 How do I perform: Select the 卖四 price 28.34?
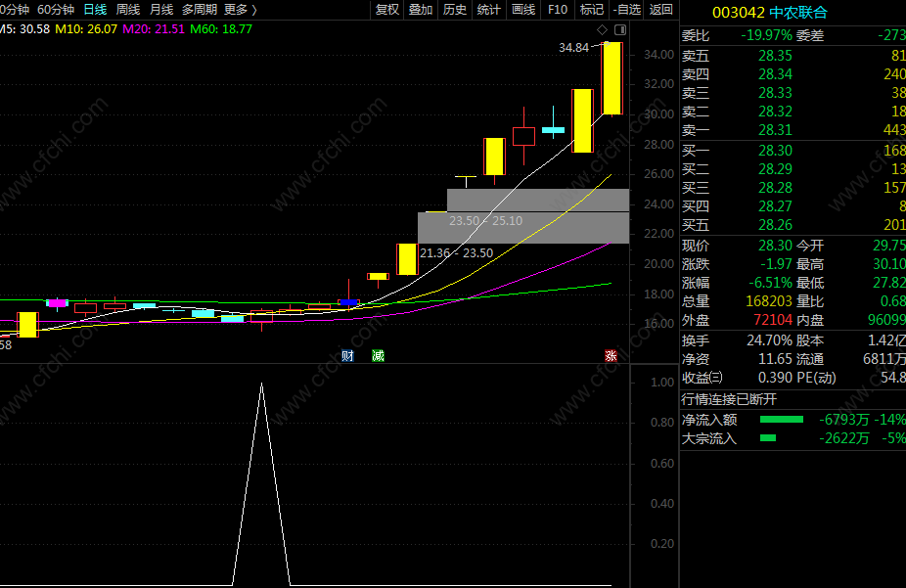(x=776, y=74)
